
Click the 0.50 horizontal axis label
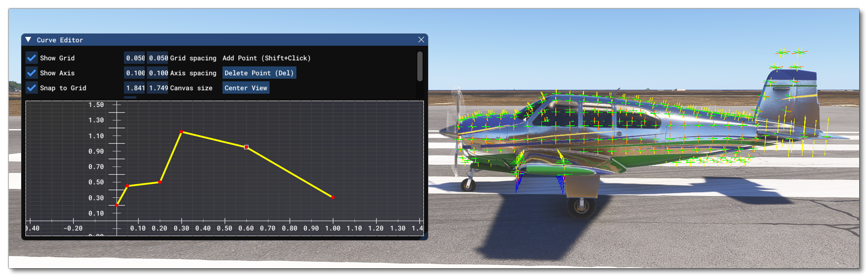(224, 228)
